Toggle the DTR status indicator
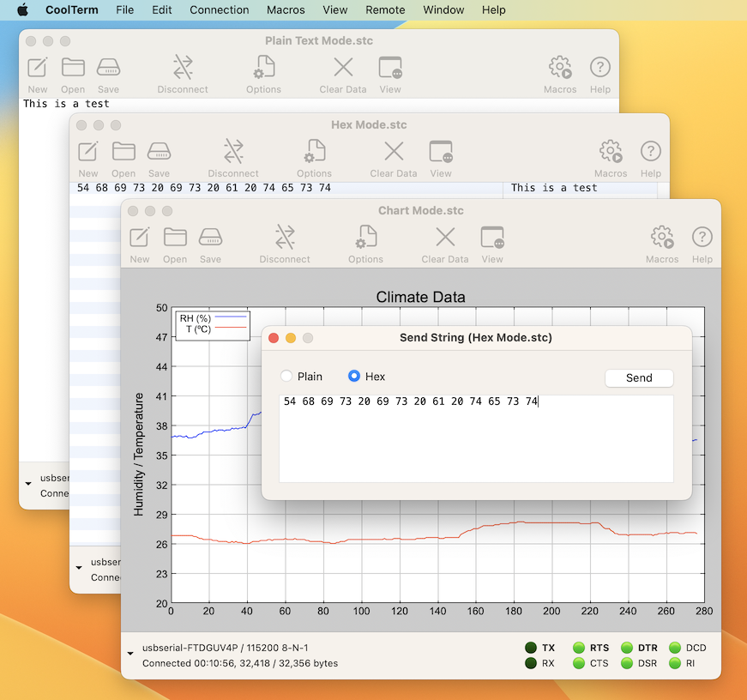 coord(627,648)
